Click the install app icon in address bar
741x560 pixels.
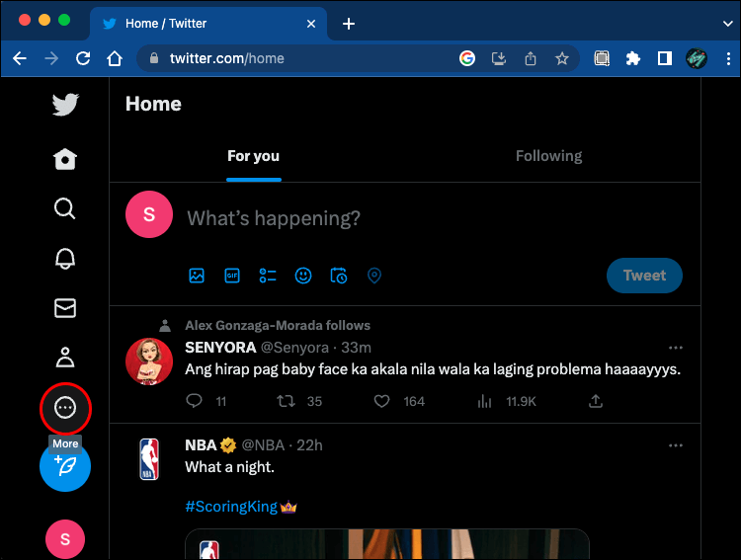click(x=499, y=58)
